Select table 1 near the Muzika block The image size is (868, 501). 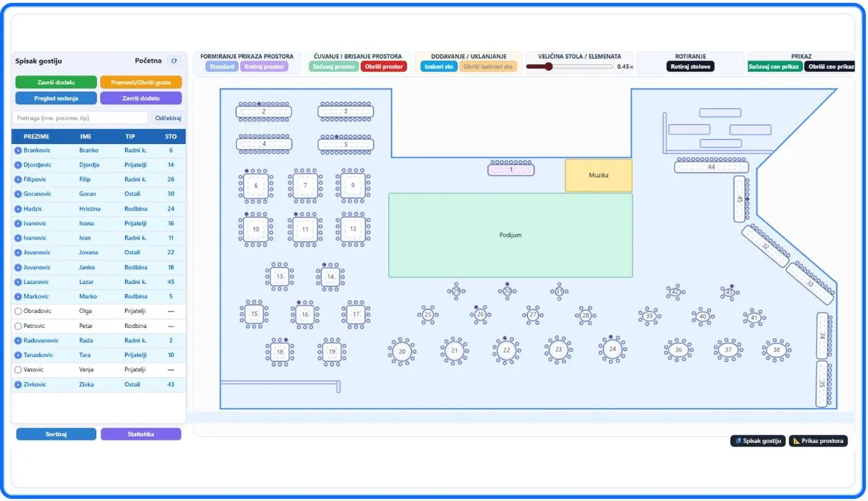(511, 170)
